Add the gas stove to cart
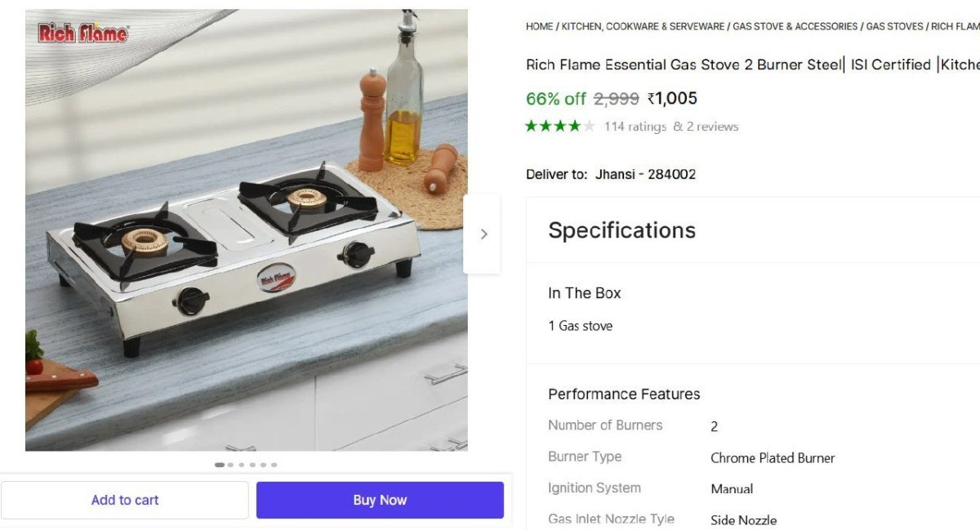The height and width of the screenshot is (530, 980). (x=125, y=500)
